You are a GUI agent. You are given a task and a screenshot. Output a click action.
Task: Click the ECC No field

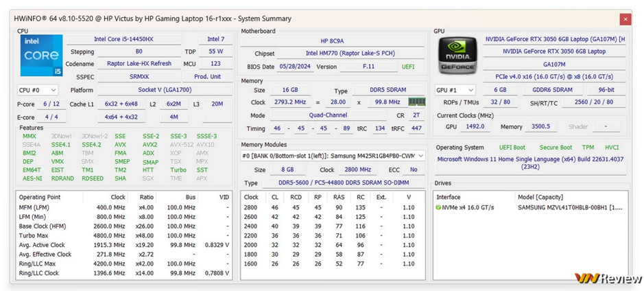[x=414, y=170]
